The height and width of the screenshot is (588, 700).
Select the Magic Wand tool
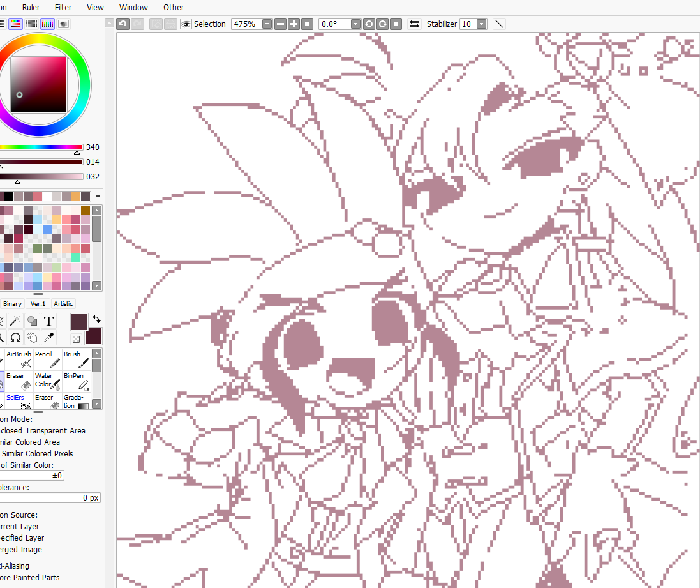tap(15, 320)
